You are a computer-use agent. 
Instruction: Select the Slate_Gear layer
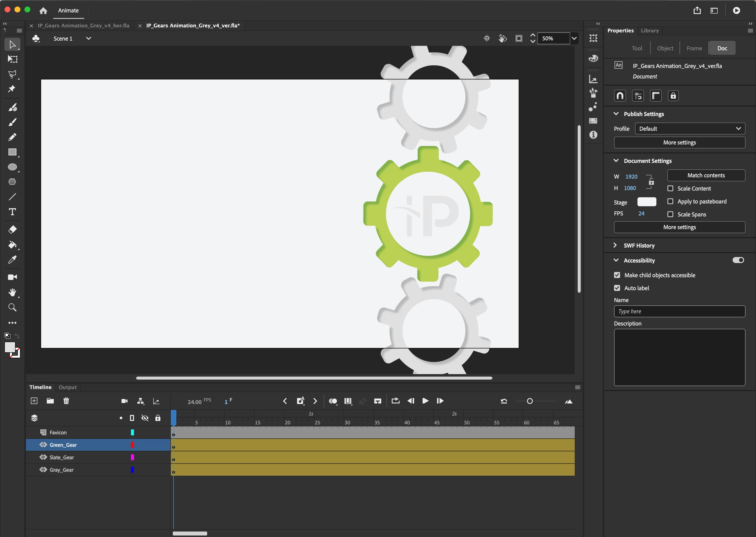point(62,457)
